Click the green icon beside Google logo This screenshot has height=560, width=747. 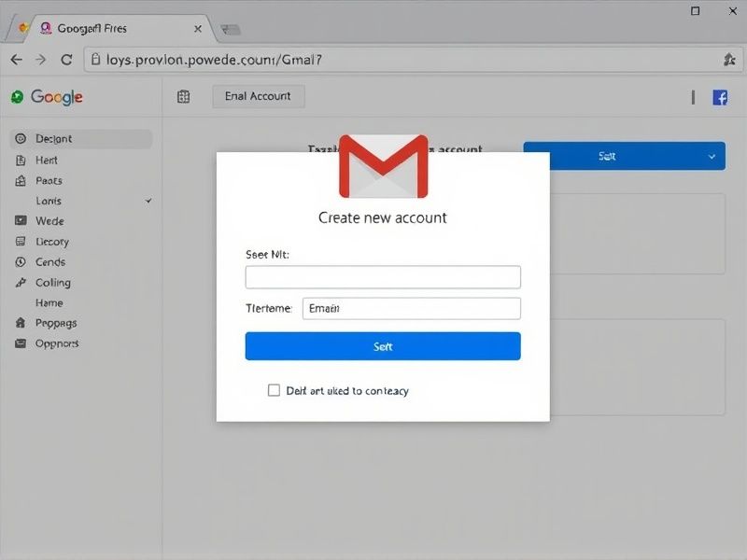point(17,97)
